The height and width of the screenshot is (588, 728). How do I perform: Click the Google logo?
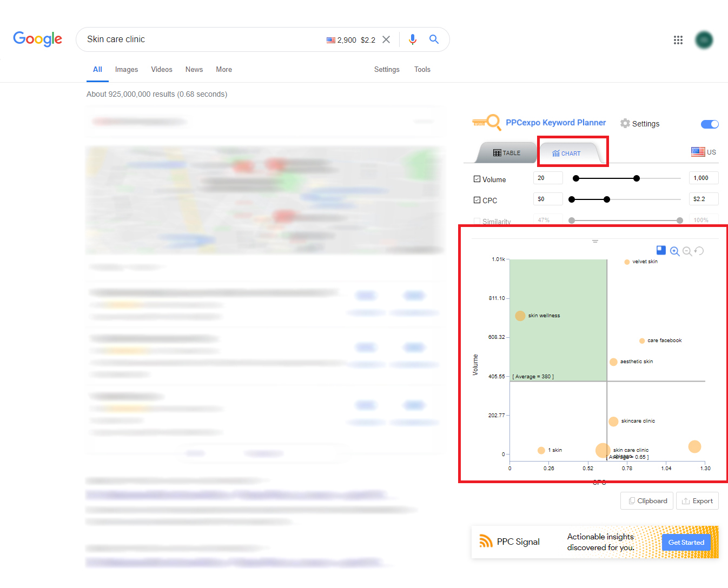click(x=37, y=39)
